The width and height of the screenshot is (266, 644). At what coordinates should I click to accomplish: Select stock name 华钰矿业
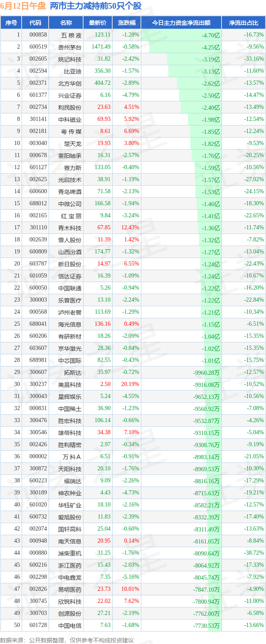70,505
